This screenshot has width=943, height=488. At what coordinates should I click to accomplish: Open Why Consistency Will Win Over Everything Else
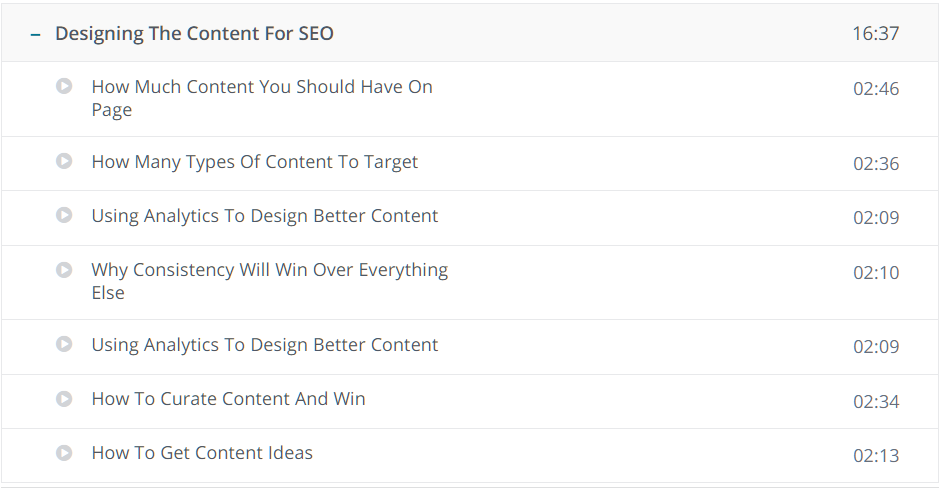click(x=269, y=281)
